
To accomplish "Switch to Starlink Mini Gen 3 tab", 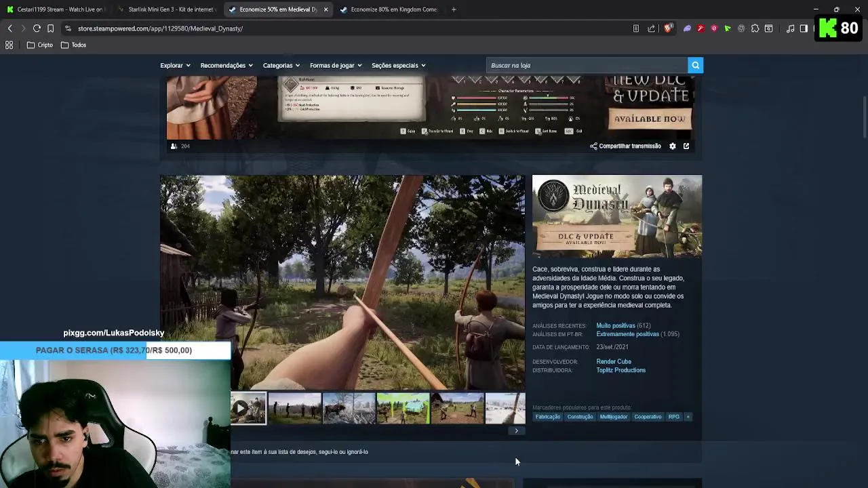I will point(166,9).
